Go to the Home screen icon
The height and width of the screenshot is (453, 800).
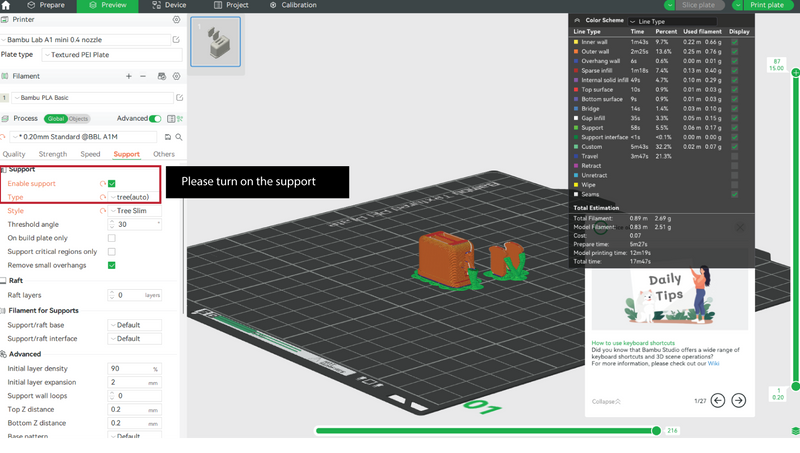(x=6, y=5)
